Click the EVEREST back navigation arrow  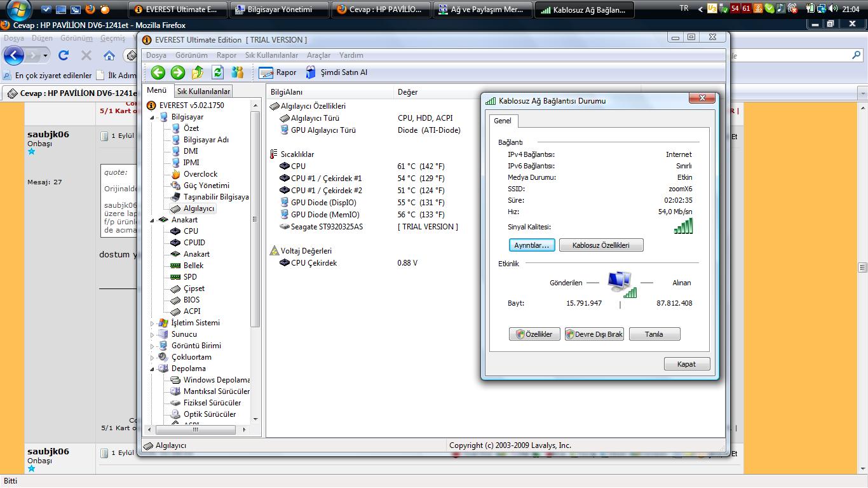[x=158, y=72]
